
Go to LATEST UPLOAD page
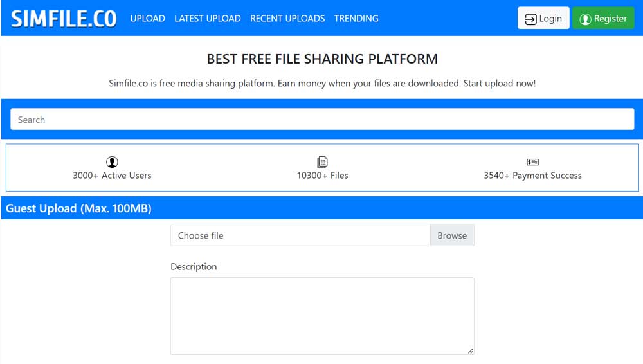coord(208,19)
